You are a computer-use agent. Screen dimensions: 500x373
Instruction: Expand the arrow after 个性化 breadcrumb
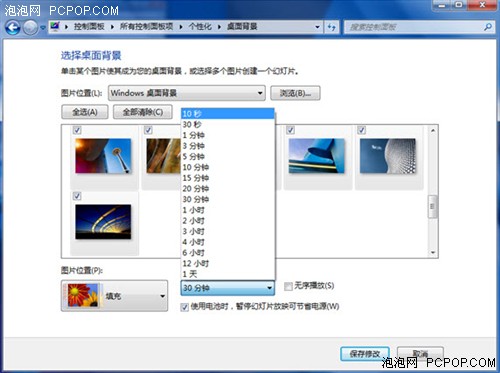pyautogui.click(x=219, y=27)
